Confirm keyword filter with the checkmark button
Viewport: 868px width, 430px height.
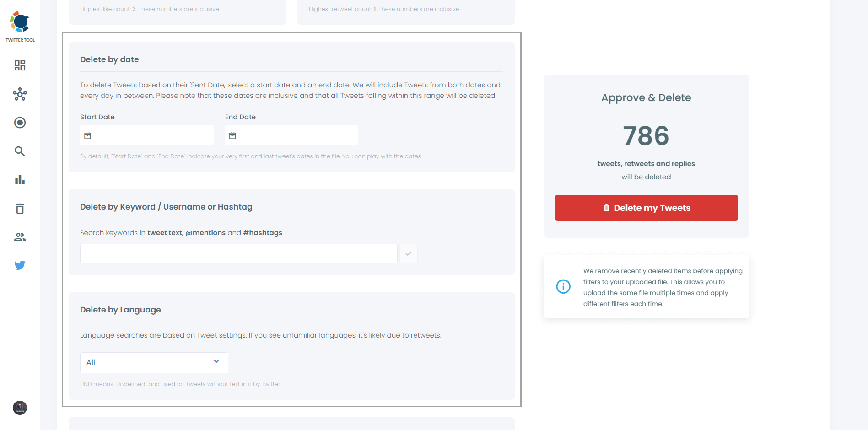tap(408, 253)
